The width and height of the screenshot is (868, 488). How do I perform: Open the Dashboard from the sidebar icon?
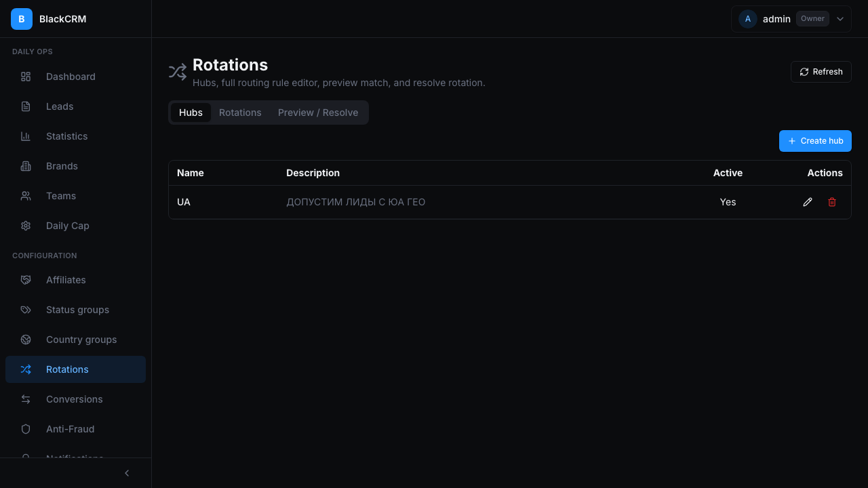[26, 77]
